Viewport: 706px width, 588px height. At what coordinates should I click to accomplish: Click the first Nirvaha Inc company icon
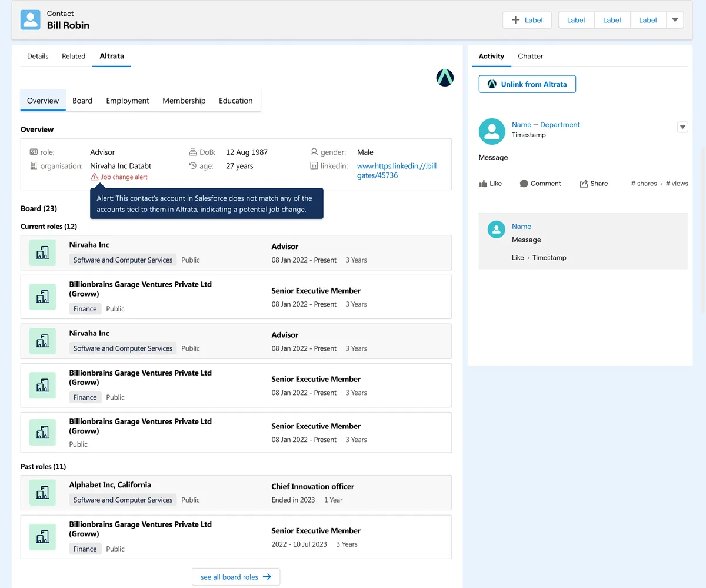pyautogui.click(x=42, y=253)
